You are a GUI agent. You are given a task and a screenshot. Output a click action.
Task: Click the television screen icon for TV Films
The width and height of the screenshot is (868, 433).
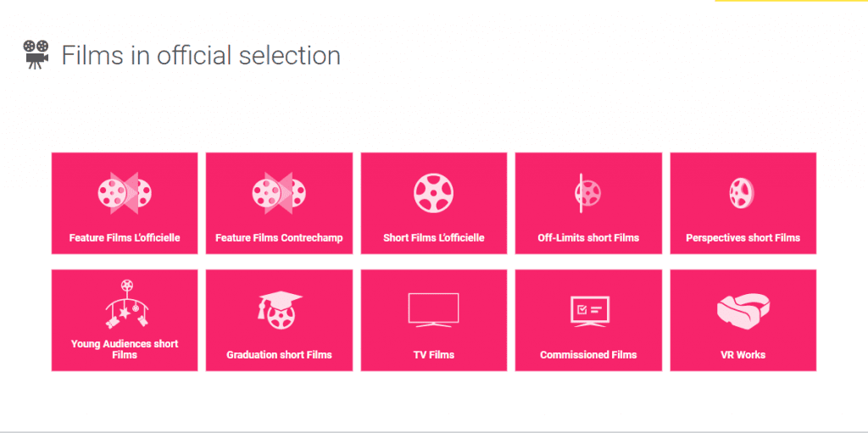click(433, 309)
